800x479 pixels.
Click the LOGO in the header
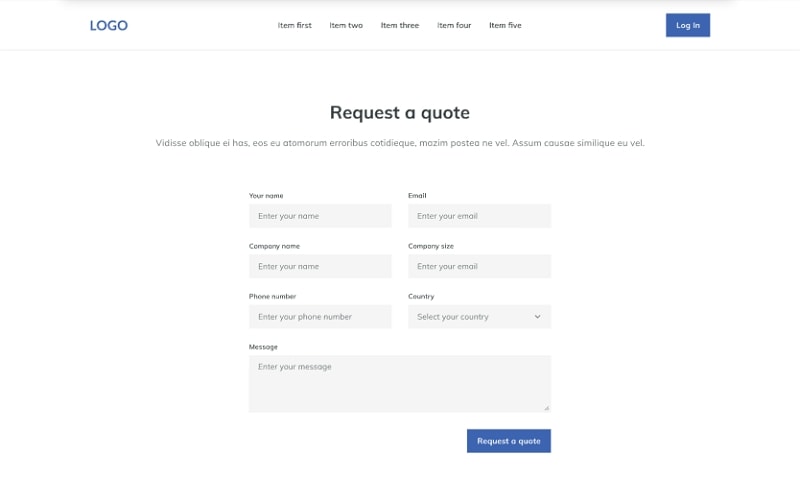tap(108, 26)
